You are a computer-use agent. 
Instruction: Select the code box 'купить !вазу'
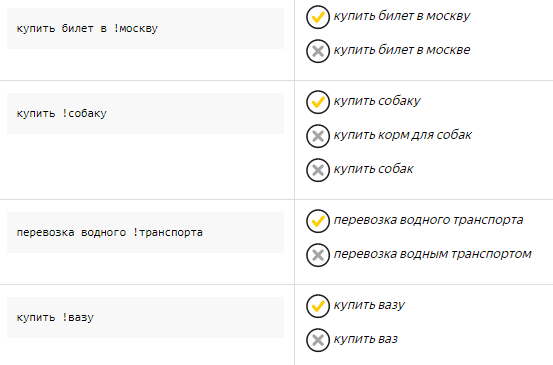coord(145,317)
